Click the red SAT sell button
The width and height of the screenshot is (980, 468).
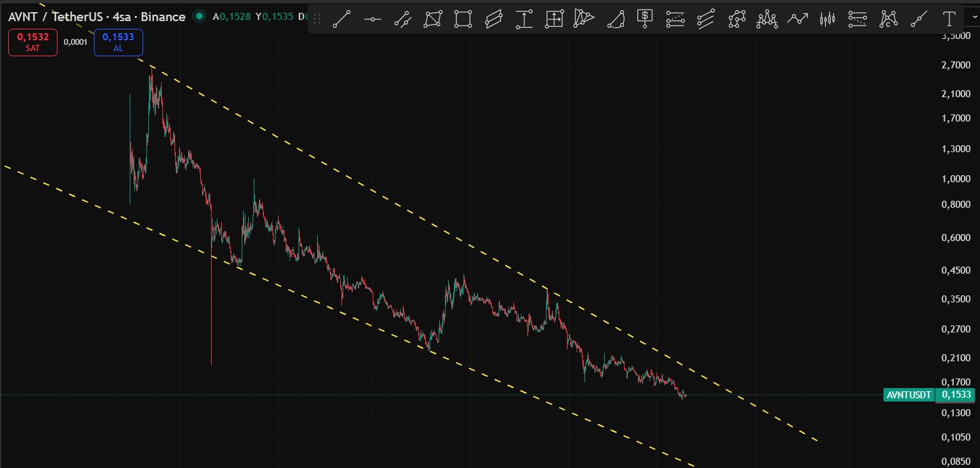33,43
